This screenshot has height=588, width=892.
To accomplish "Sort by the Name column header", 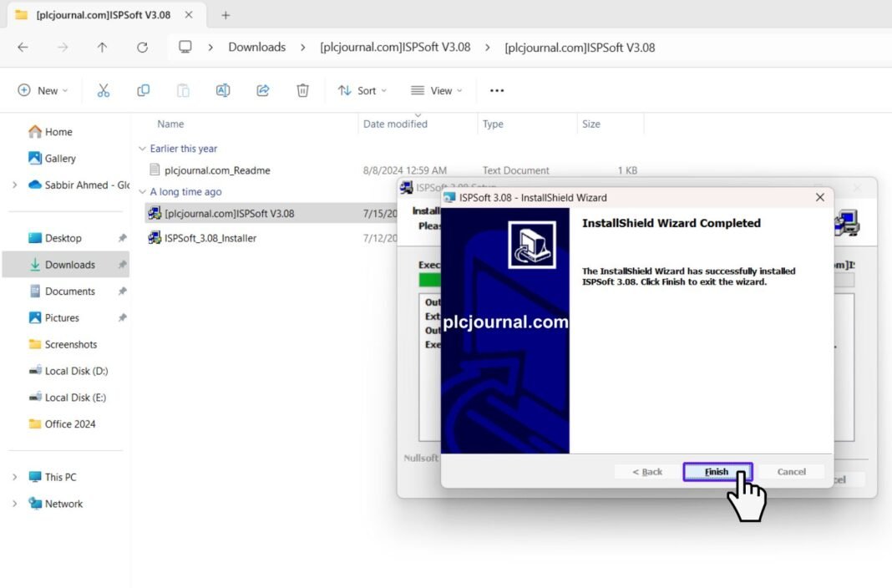I will (170, 124).
